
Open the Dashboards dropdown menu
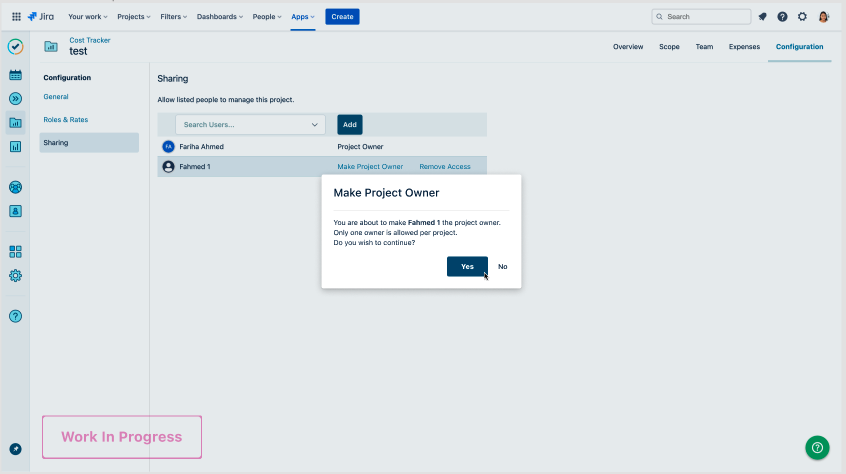(221, 17)
